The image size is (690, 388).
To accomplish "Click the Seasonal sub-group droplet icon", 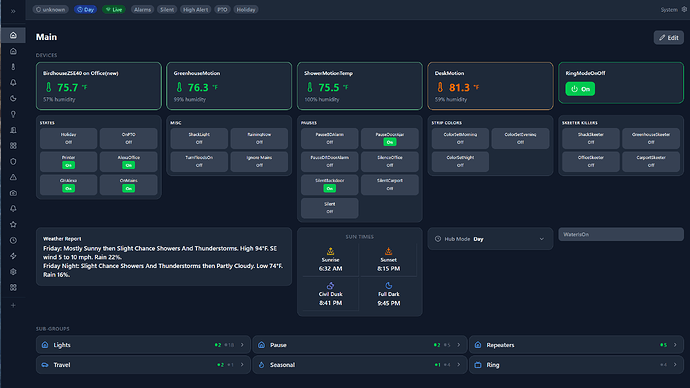I will tap(261, 365).
